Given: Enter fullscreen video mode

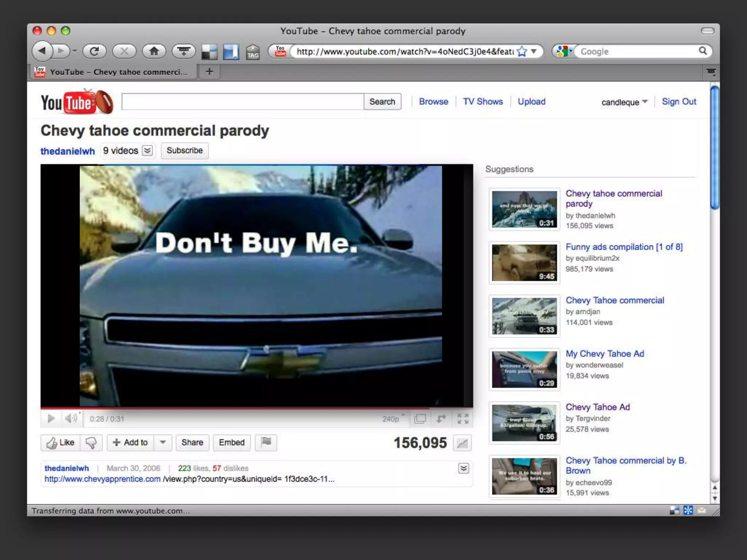Looking at the screenshot, I should [x=462, y=419].
